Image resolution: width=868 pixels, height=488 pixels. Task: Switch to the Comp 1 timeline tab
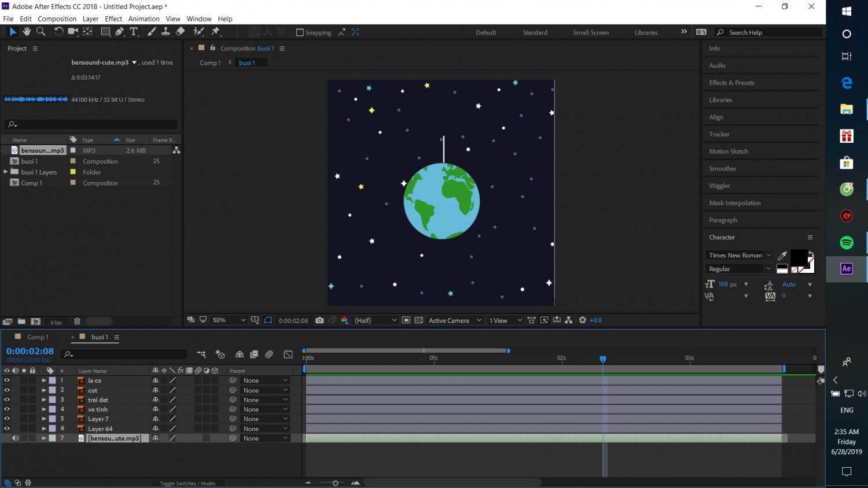pyautogui.click(x=38, y=337)
